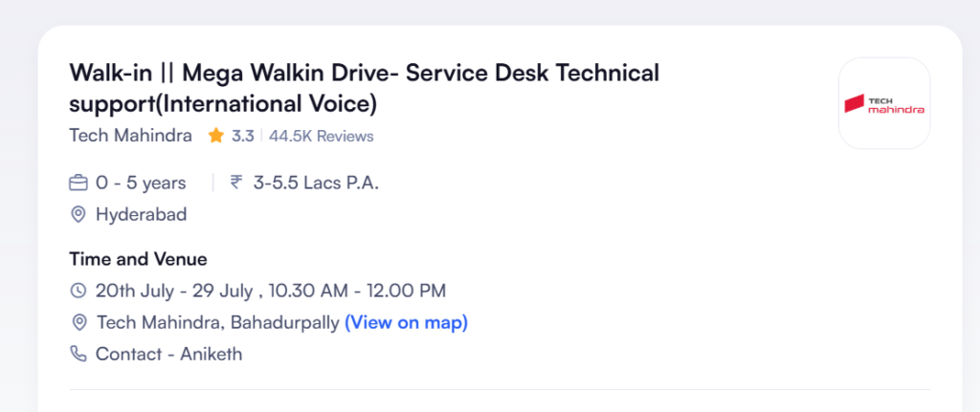
Task: Click the clock icon next to the walk-in dates
Action: (x=78, y=291)
